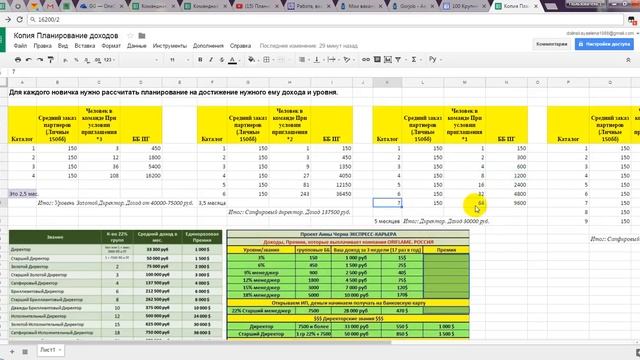The width and height of the screenshot is (640, 360).
Task: Select cell with value 36450
Action: click(x=331, y=194)
